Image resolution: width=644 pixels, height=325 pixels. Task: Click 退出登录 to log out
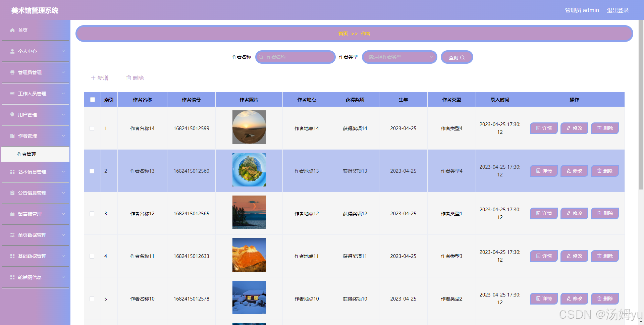(x=618, y=10)
